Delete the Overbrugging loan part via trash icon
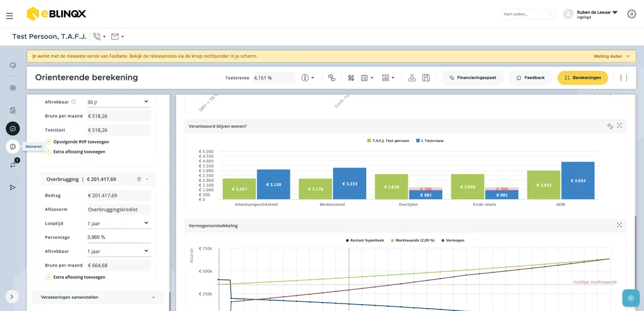The image size is (644, 311). [139, 179]
